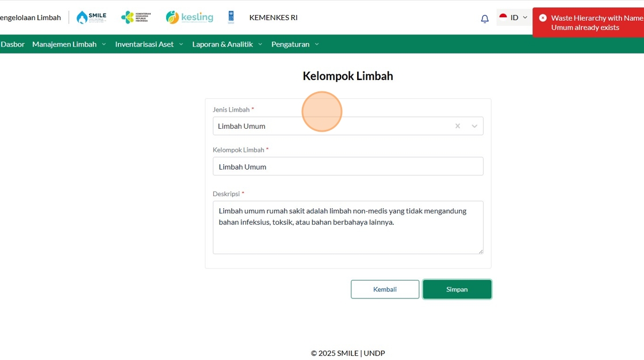Viewport: 644px width, 360px height.
Task: Open the Pengaturan menu
Action: 295,44
